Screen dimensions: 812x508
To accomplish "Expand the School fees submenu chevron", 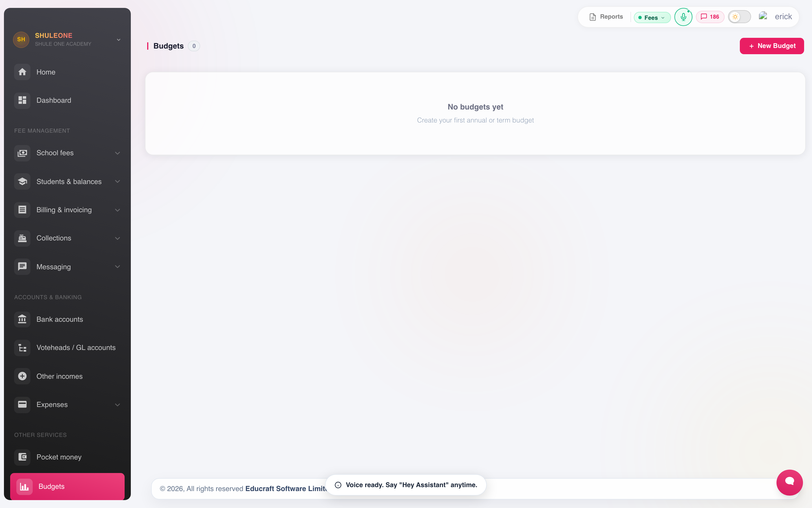I will [x=118, y=153].
